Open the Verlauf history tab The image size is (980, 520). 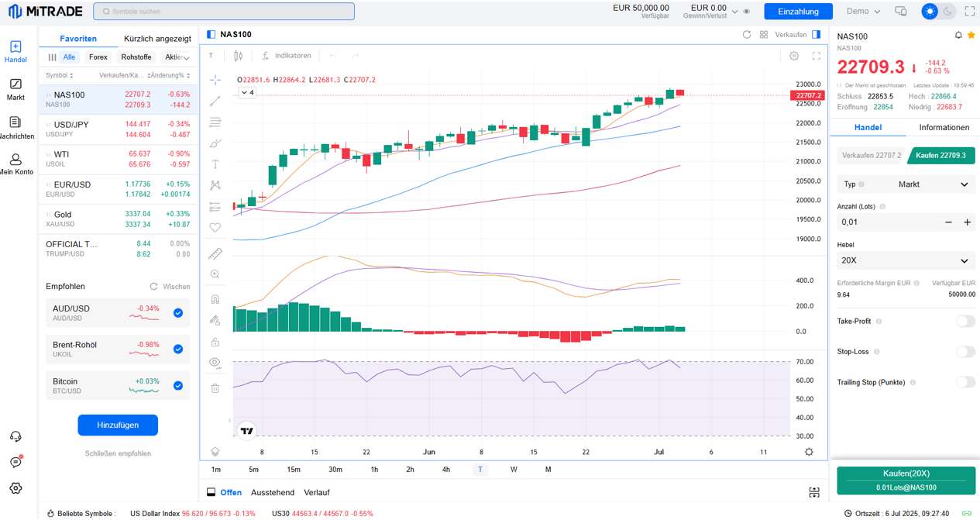(317, 492)
